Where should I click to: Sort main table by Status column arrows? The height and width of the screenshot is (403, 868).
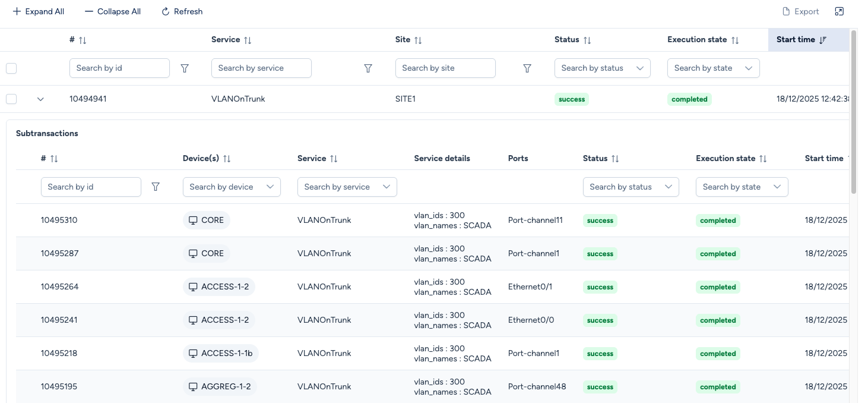587,40
